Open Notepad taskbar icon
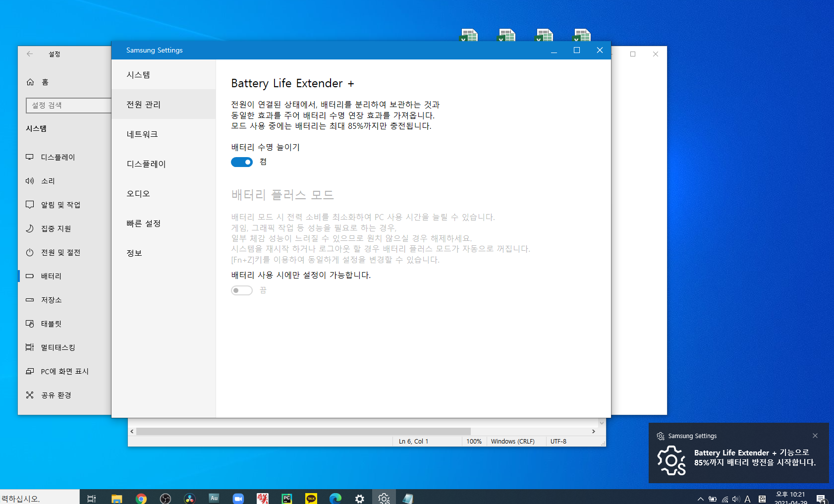The width and height of the screenshot is (834, 504). [x=408, y=498]
